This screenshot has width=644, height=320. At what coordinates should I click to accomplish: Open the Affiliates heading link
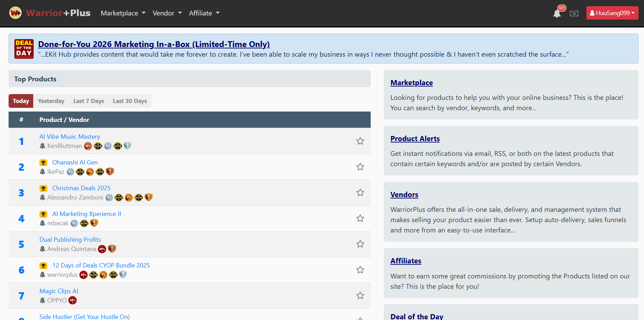406,261
